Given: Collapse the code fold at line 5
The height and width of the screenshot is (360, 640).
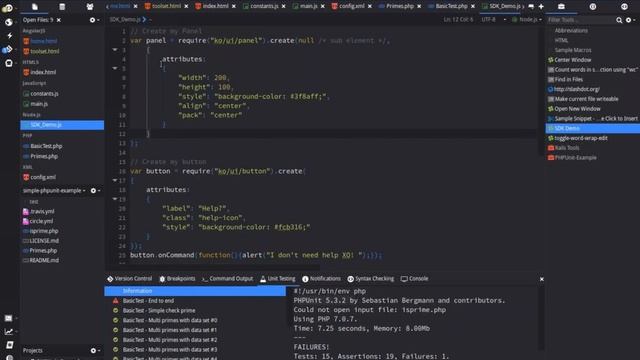Looking at the screenshot, I should click(x=115, y=69).
